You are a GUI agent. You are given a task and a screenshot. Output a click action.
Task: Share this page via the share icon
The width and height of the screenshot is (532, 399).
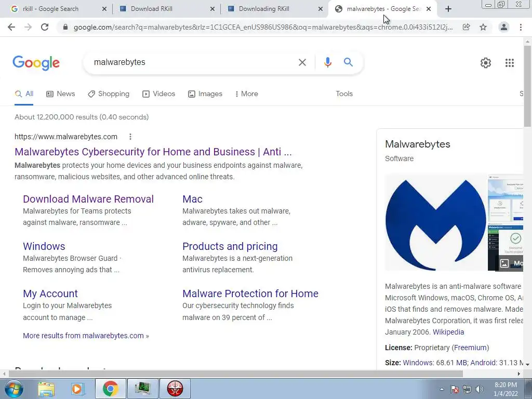click(x=467, y=27)
